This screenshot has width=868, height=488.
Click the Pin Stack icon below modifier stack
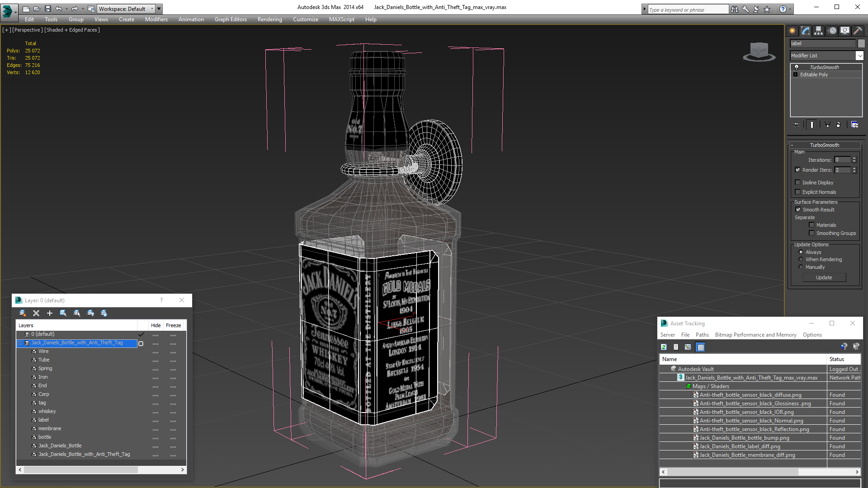coord(796,125)
